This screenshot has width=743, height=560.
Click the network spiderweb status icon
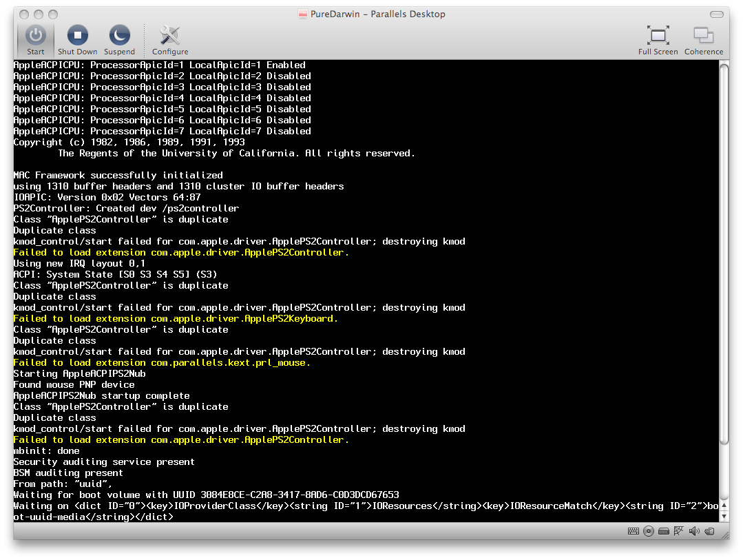[x=678, y=530]
